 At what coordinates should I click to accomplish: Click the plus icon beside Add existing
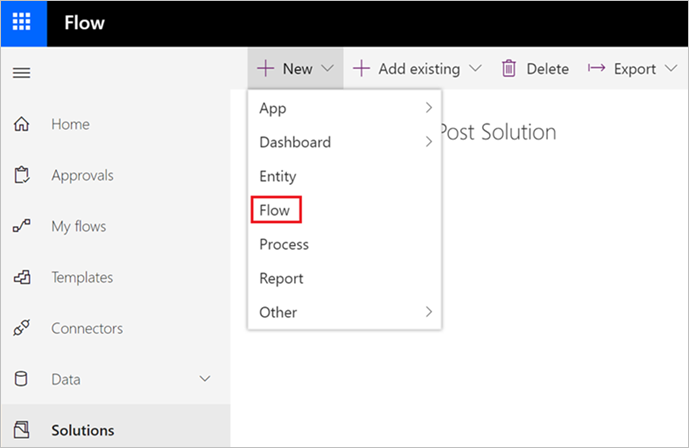[362, 69]
